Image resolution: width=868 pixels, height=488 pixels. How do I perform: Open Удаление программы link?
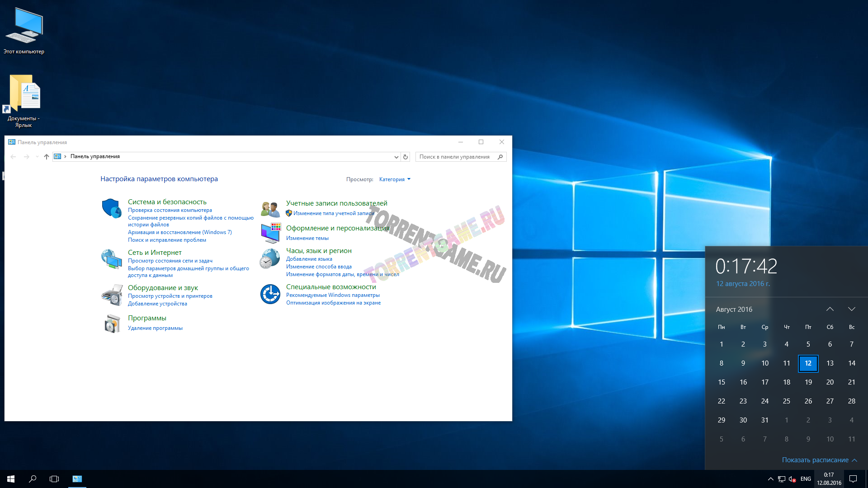click(155, 328)
